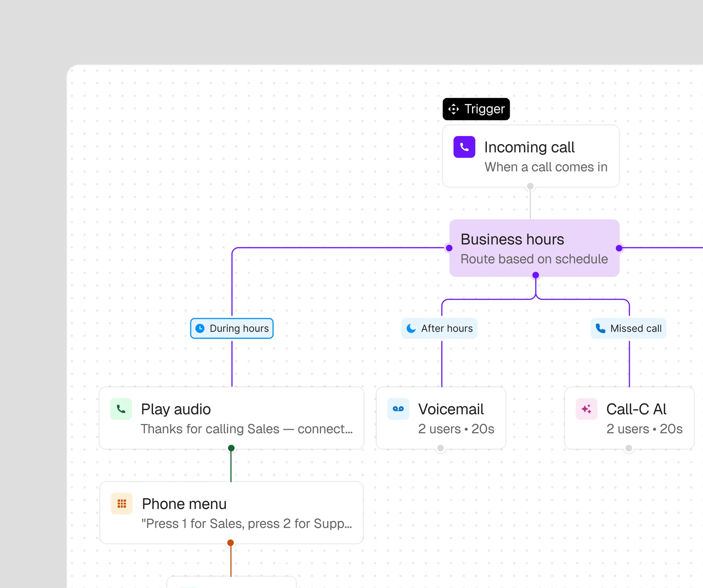This screenshot has height=588, width=703.
Task: Select the After hours branch label
Action: tap(439, 328)
